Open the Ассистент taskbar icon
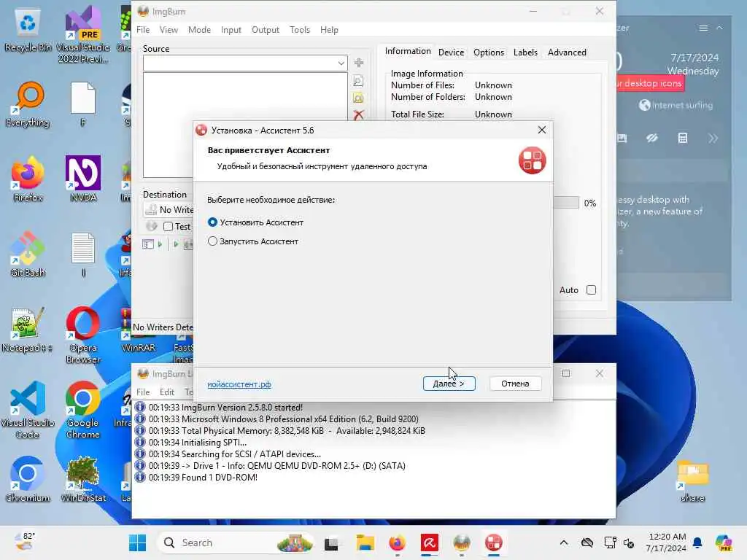The height and width of the screenshot is (560, 747). coord(494,542)
